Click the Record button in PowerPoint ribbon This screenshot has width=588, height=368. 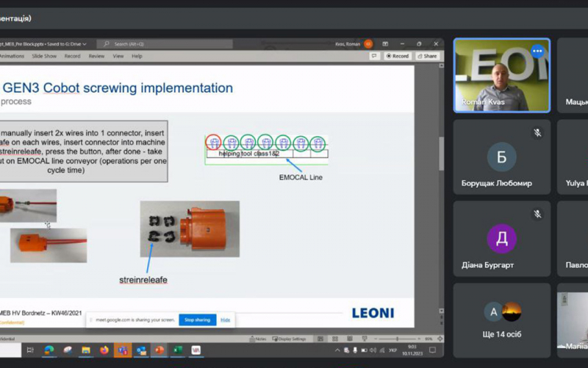point(398,56)
